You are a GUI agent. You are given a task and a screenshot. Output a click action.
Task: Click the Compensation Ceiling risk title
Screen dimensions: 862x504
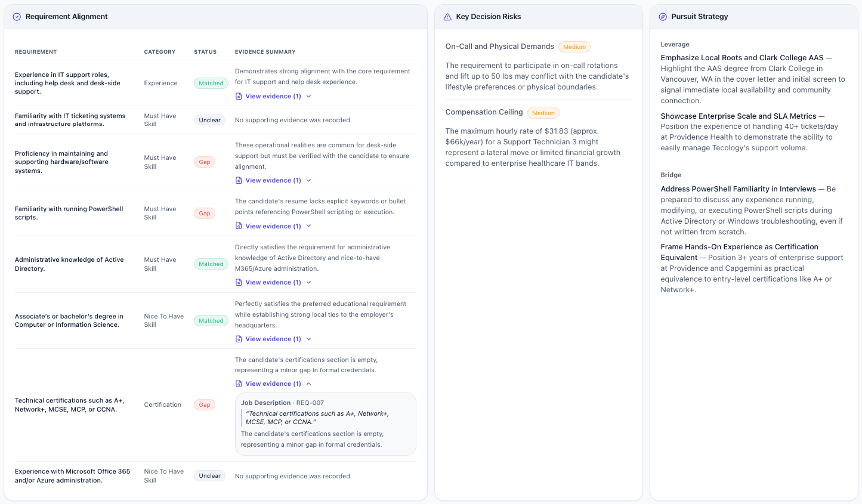pyautogui.click(x=484, y=112)
